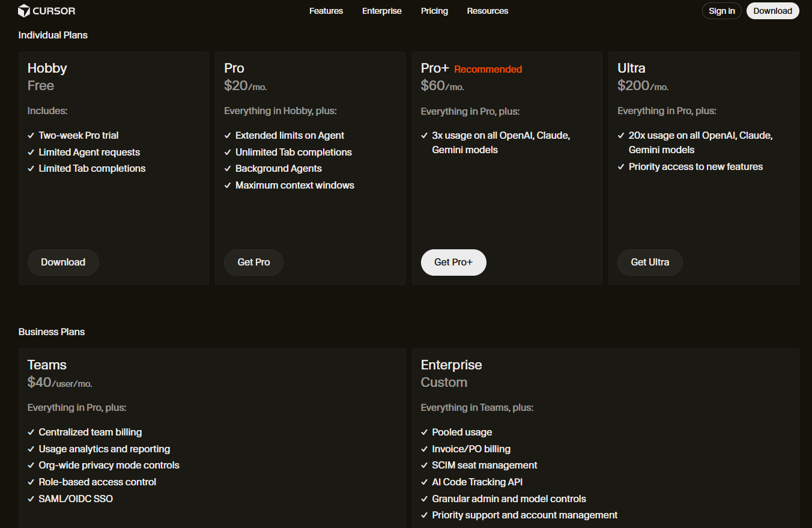812x528 pixels.
Task: Click Download on the Hobby plan
Action: point(63,262)
